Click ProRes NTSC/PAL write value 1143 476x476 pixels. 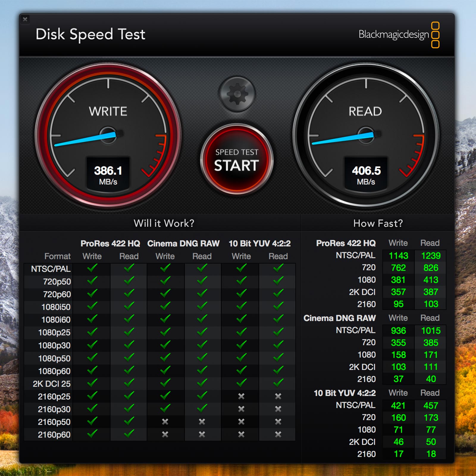tap(398, 256)
